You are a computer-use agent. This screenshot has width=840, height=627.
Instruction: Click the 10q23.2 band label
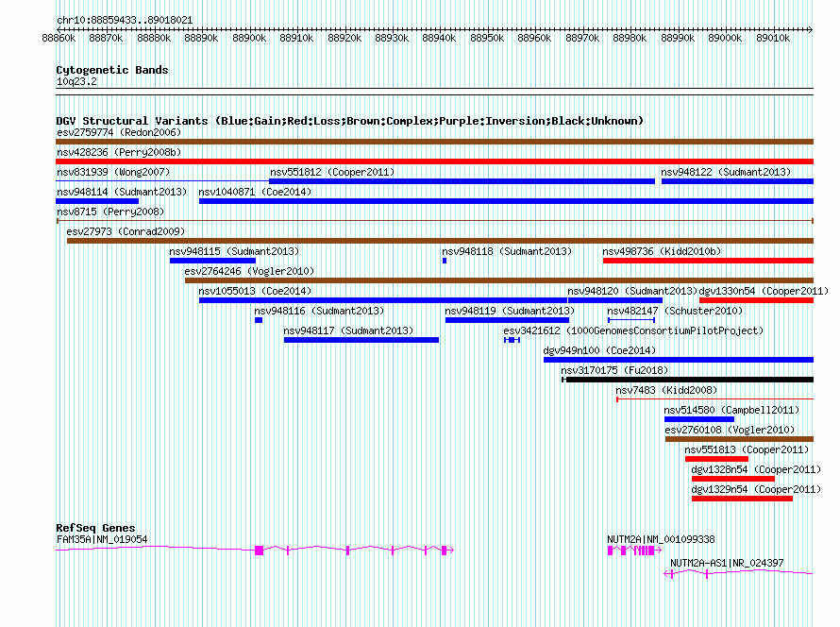[x=76, y=81]
